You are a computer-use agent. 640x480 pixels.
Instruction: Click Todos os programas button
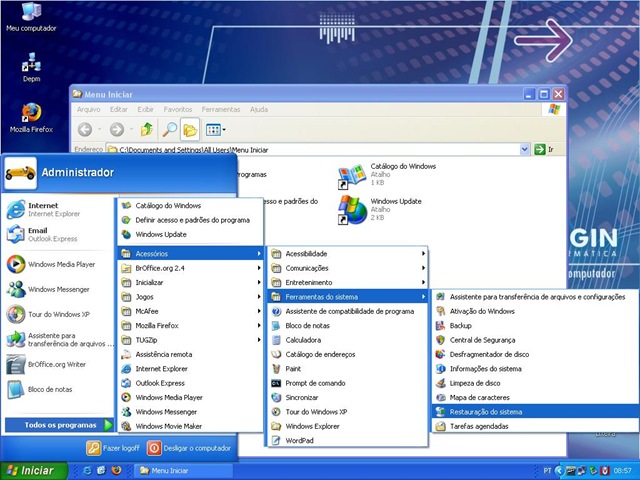point(59,425)
